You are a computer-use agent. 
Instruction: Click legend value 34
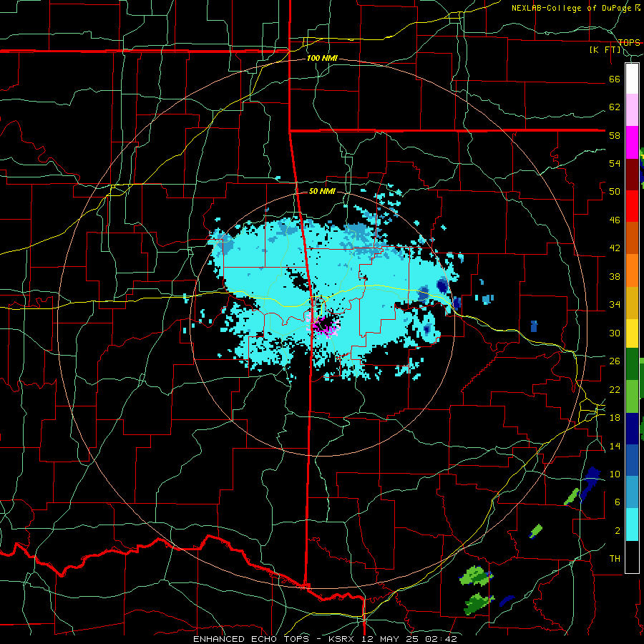point(615,305)
